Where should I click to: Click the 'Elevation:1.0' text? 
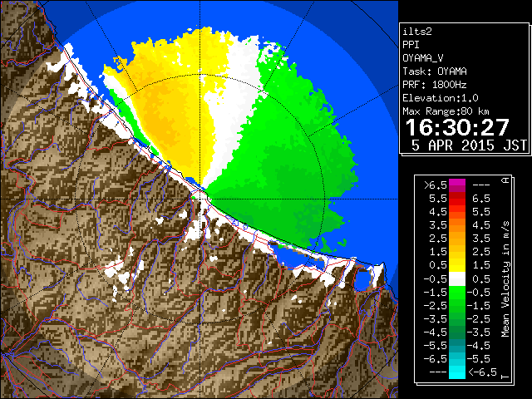point(441,98)
